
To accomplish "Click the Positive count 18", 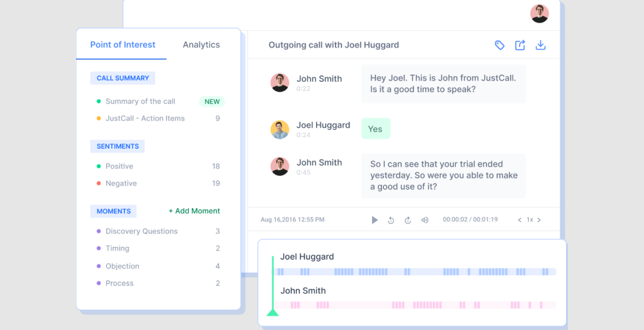I will 216,166.
